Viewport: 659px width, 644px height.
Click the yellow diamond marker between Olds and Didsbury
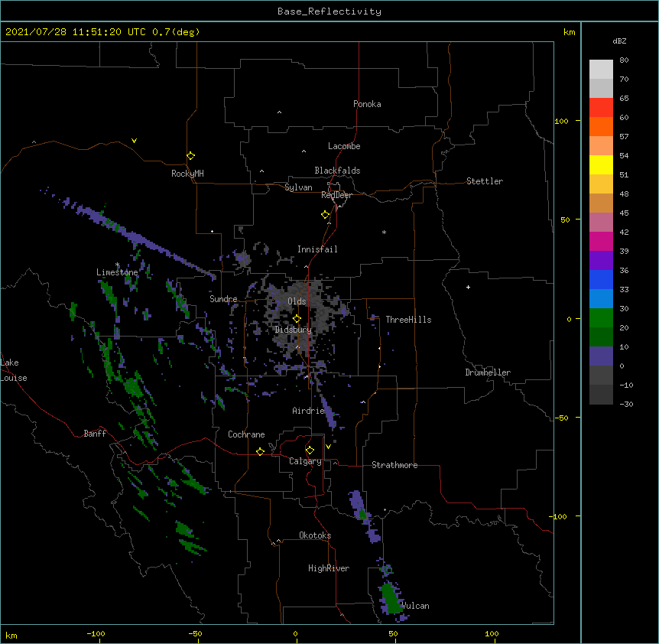[x=297, y=319]
